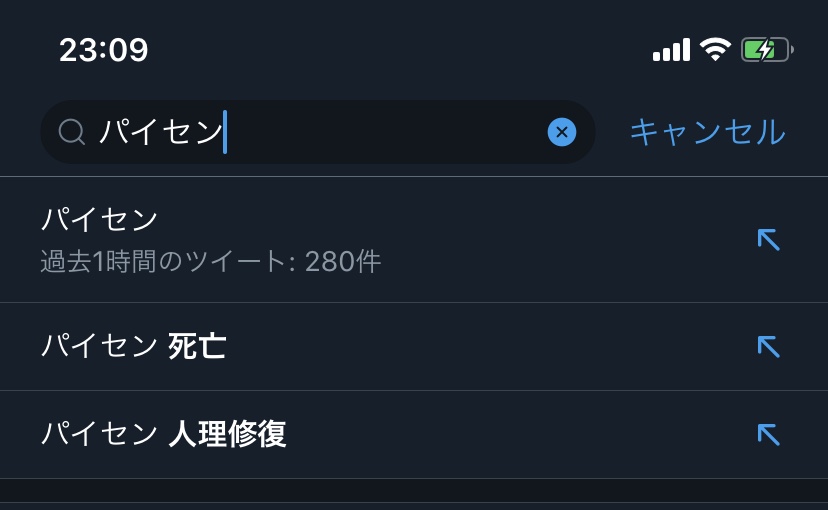Tap the arrow icon beside "パイセン 死亡"

pos(768,346)
